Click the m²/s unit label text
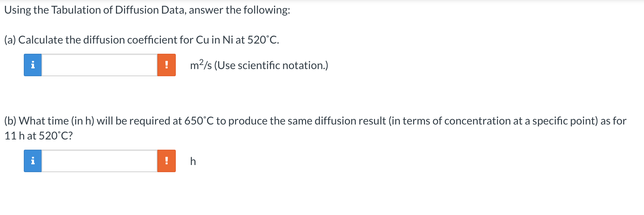The height and width of the screenshot is (215, 644). (201, 65)
